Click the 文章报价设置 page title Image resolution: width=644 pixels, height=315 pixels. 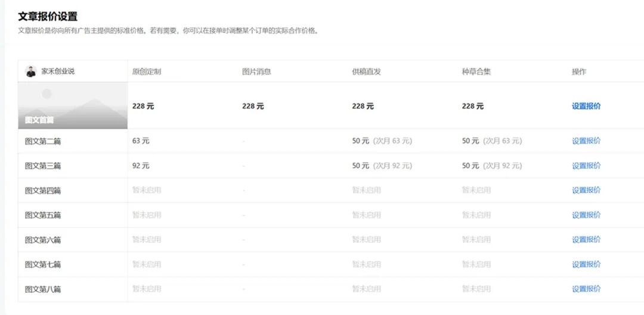48,17
